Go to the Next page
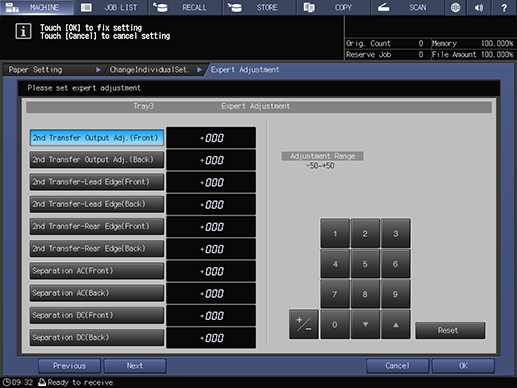The image size is (517, 388). [135, 366]
